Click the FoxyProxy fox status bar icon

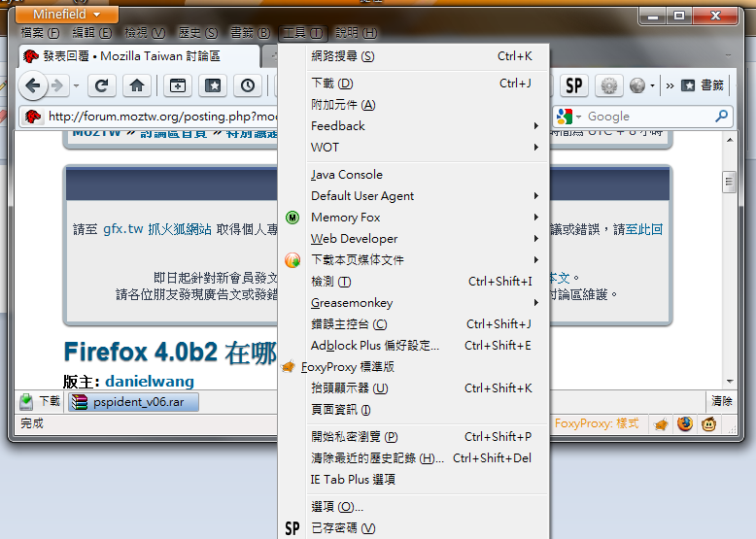click(661, 424)
